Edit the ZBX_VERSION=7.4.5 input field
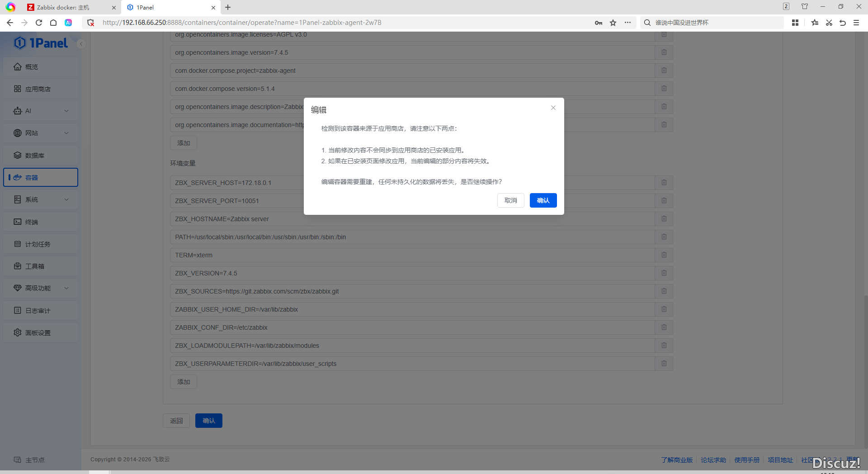868x474 pixels. point(412,273)
